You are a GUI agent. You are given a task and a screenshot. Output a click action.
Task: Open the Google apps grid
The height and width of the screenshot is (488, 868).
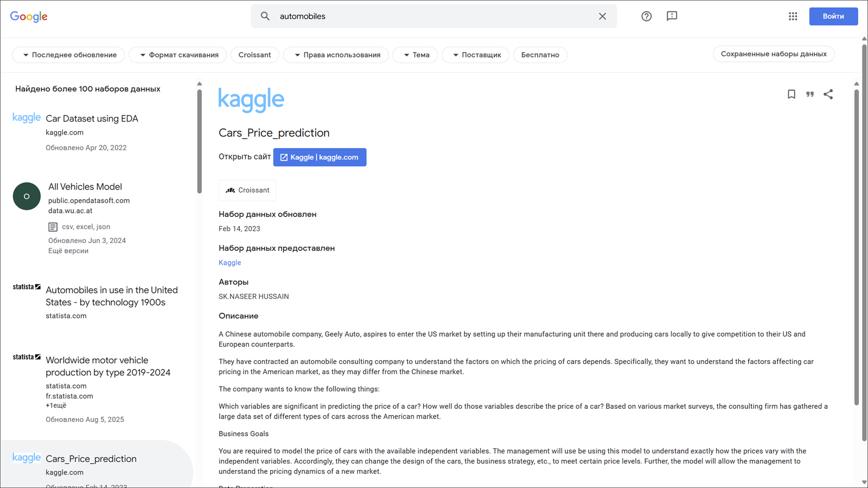coord(793,16)
